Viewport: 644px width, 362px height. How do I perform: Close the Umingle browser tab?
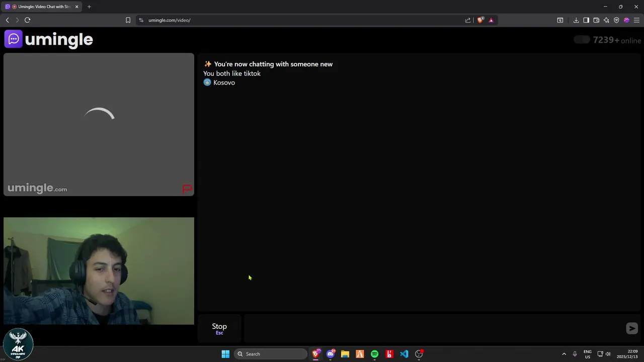click(77, 7)
